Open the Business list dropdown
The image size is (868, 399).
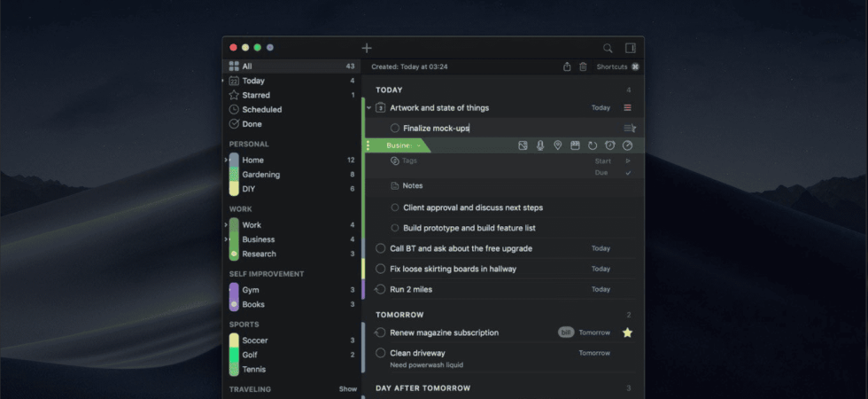(x=404, y=145)
